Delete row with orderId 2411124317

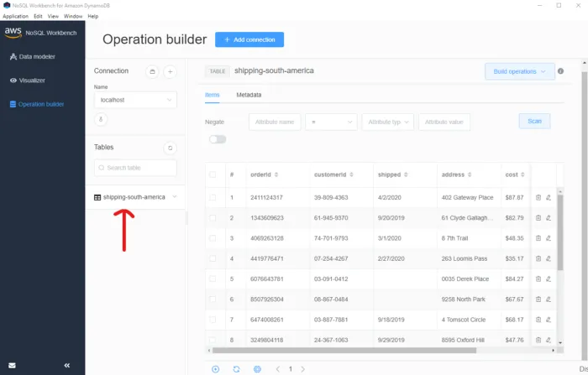coord(538,197)
